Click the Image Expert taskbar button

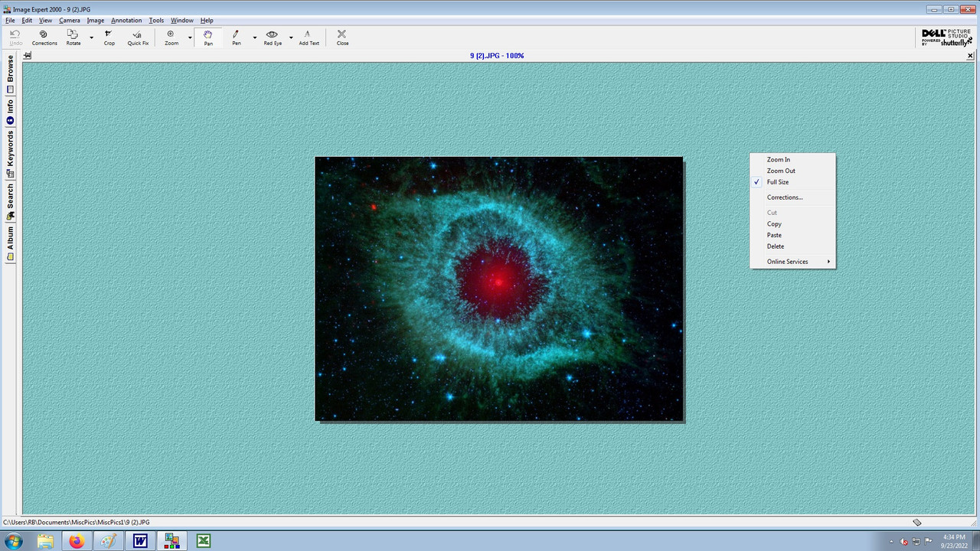click(x=171, y=541)
